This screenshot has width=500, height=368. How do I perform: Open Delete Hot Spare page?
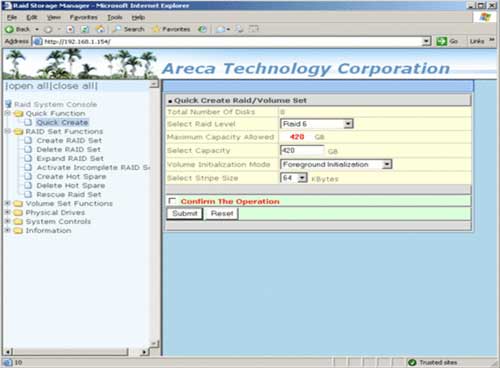coord(71,186)
